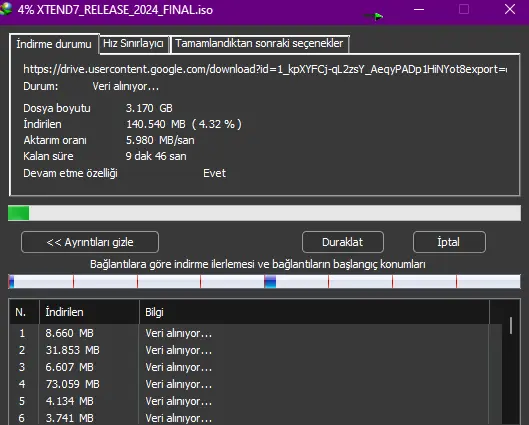Screen dimensions: 529x425
Task: Click remaining time 9 dak 46 san
Action: (156, 156)
